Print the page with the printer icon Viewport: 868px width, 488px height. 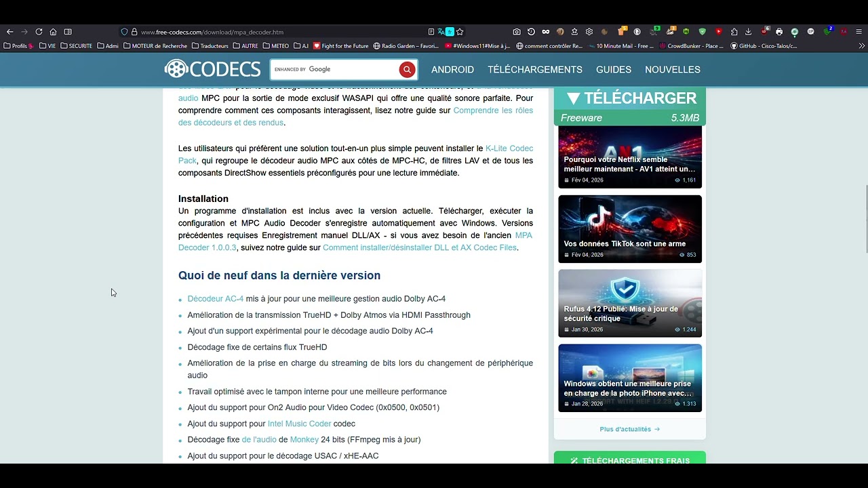[x=779, y=32]
